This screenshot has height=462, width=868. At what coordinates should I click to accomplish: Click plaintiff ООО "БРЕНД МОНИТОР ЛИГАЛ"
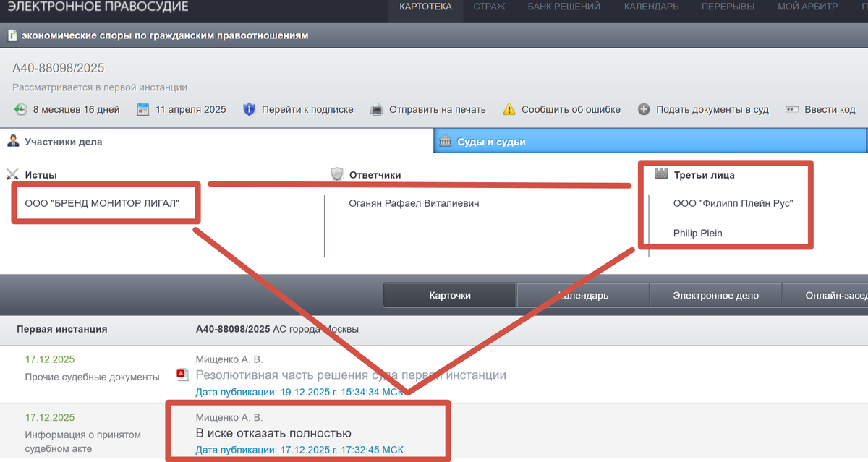click(x=102, y=204)
